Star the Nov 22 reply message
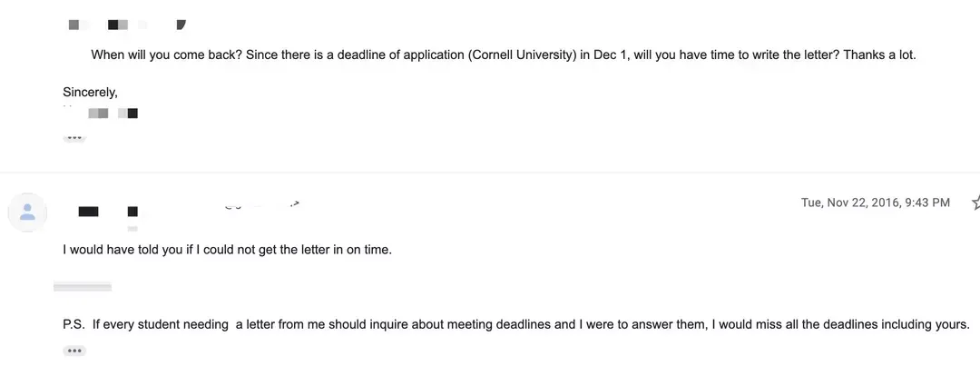This screenshot has width=980, height=366. (975, 203)
